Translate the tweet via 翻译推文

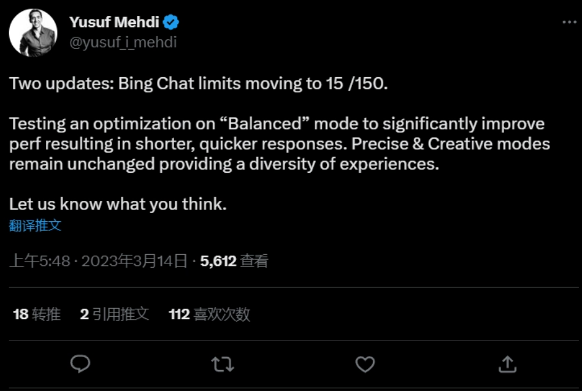pyautogui.click(x=35, y=225)
